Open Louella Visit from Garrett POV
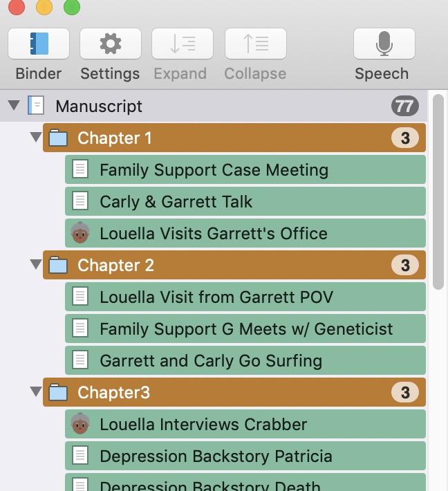This screenshot has height=491, width=448. 245,297
